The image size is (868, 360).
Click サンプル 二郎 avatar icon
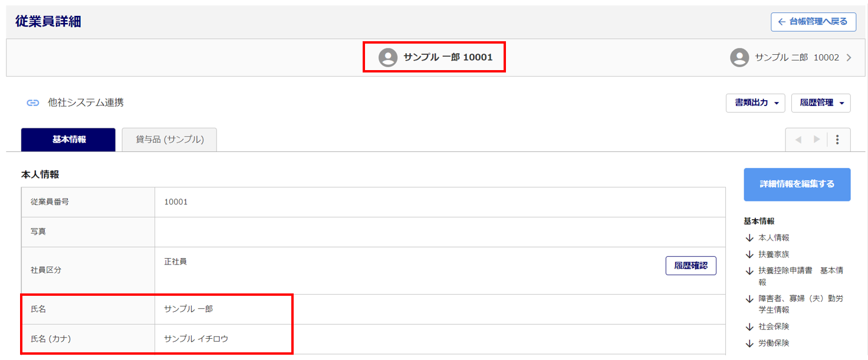point(739,58)
